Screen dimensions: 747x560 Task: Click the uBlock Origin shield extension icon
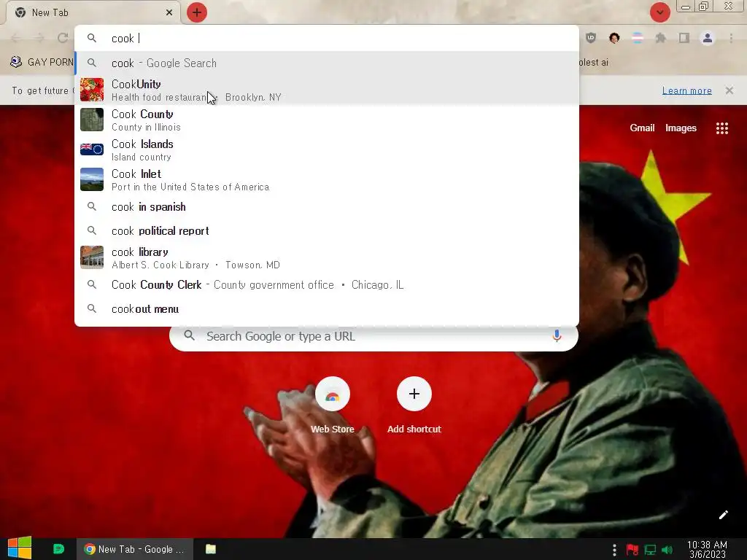point(591,38)
